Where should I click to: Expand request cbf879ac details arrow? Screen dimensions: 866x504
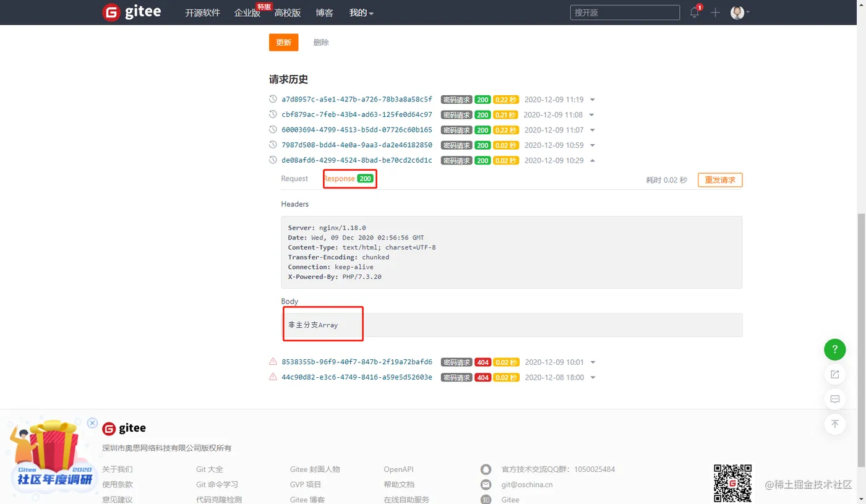click(592, 115)
